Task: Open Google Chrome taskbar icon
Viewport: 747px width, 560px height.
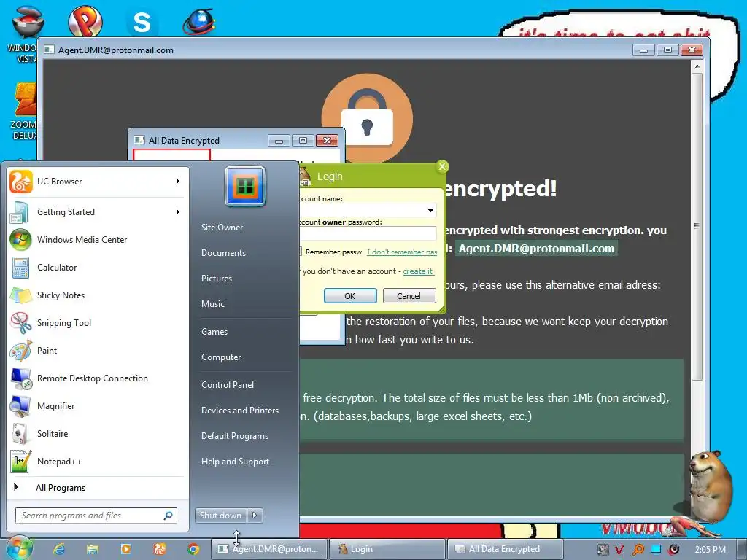Action: [x=193, y=549]
